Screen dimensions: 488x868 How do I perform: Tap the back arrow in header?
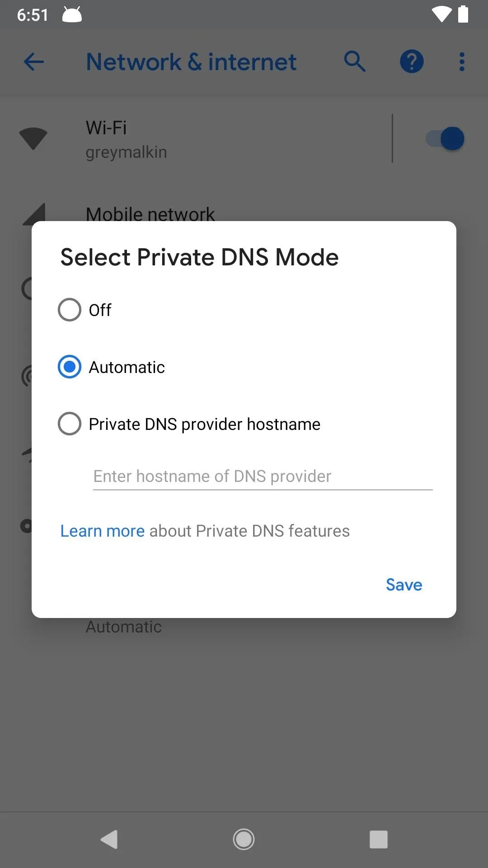click(34, 62)
